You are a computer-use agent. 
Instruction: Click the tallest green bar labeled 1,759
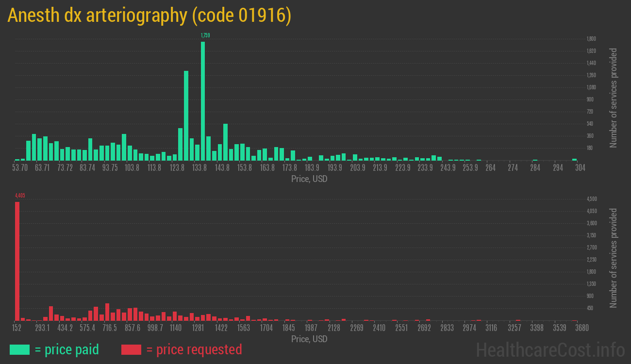(203, 101)
